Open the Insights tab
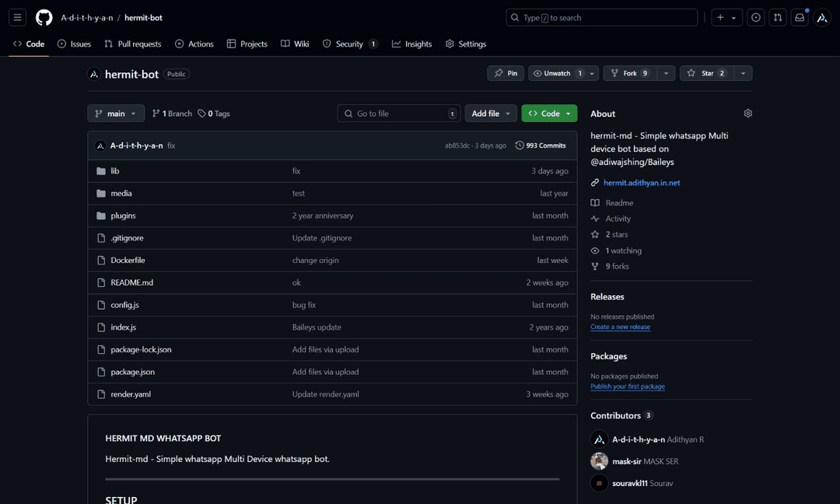 [x=411, y=44]
